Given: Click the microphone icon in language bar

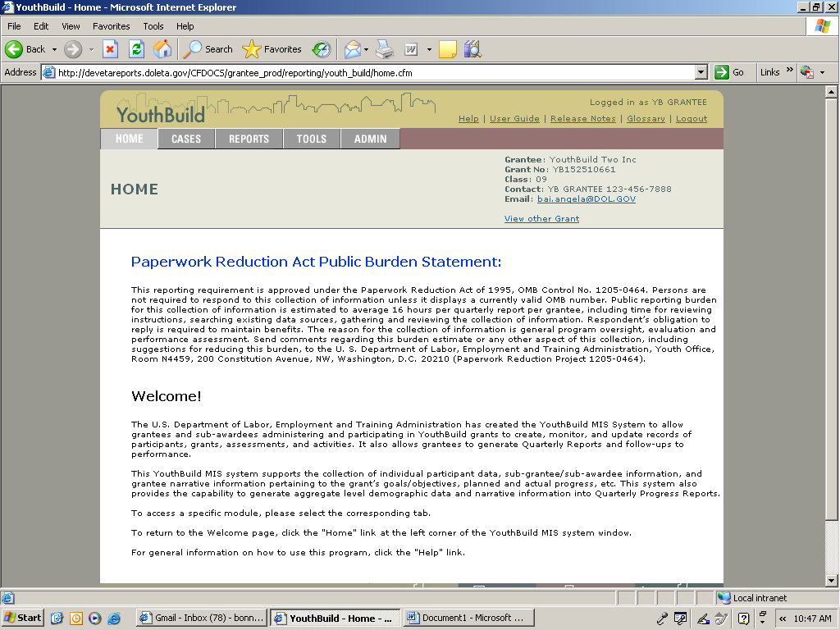Looking at the screenshot, I should coord(662,619).
